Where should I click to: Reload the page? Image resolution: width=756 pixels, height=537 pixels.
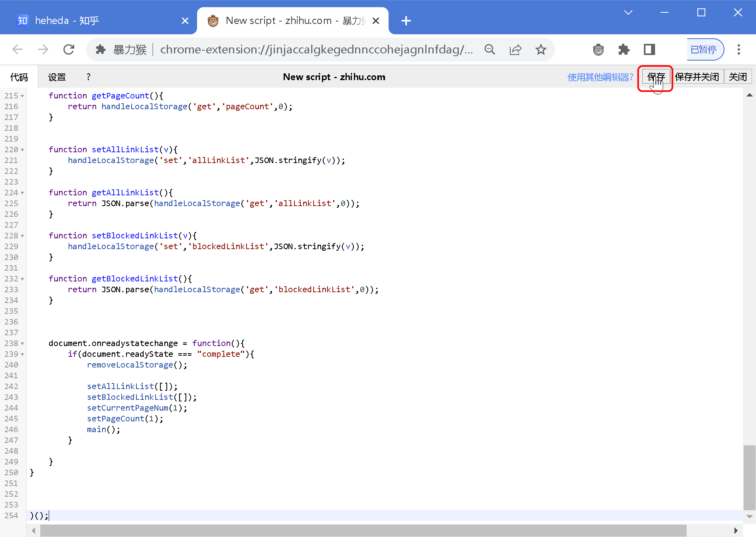(x=69, y=49)
